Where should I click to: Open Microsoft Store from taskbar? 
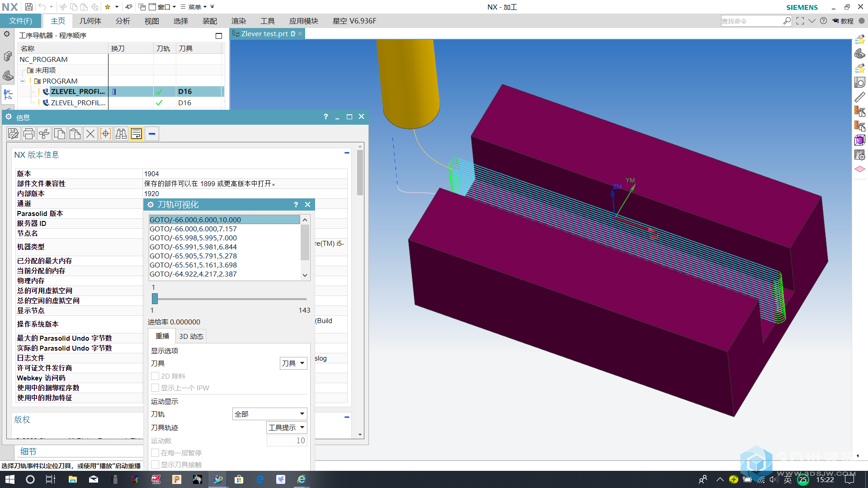pyautogui.click(x=239, y=479)
